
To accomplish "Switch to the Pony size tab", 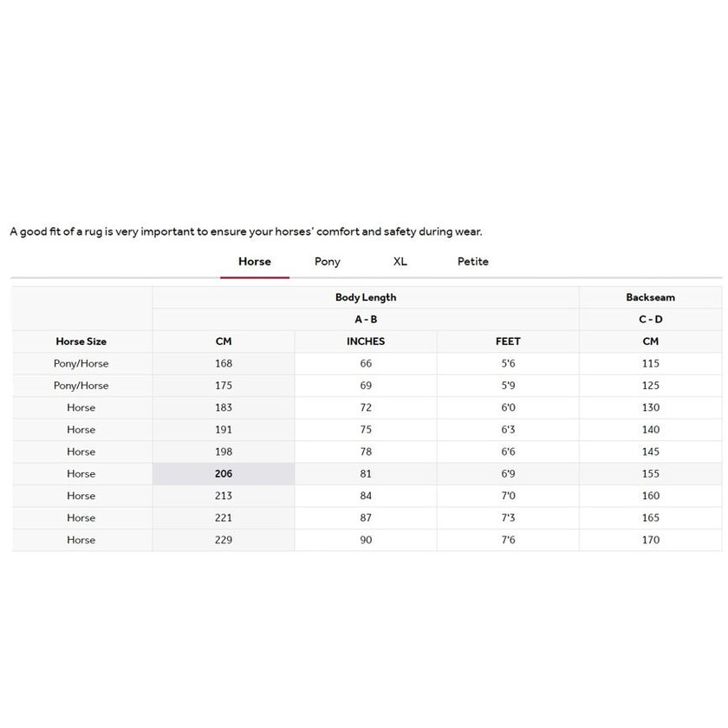I will point(327,261).
